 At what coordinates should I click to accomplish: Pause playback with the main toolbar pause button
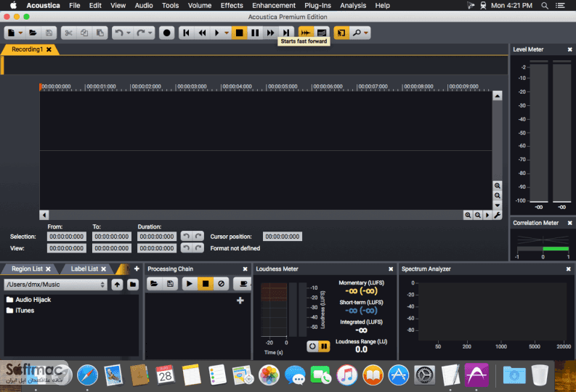(255, 33)
